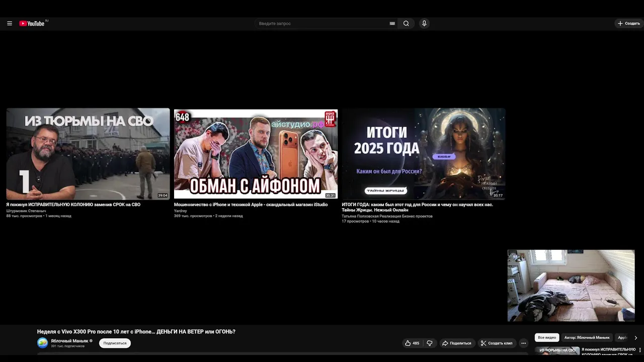Click video title 'Неделя с Vivo X300 Pro'
The width and height of the screenshot is (644, 362).
coord(136,332)
